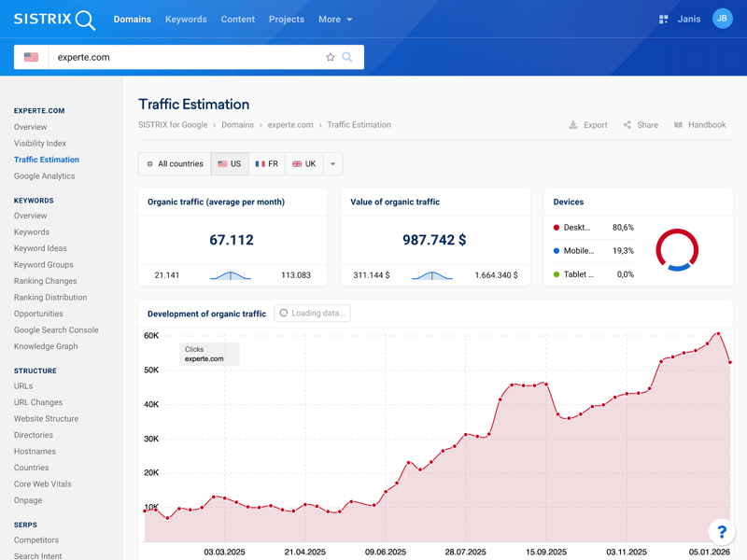
Task: Click the Export download icon
Action: pos(573,125)
